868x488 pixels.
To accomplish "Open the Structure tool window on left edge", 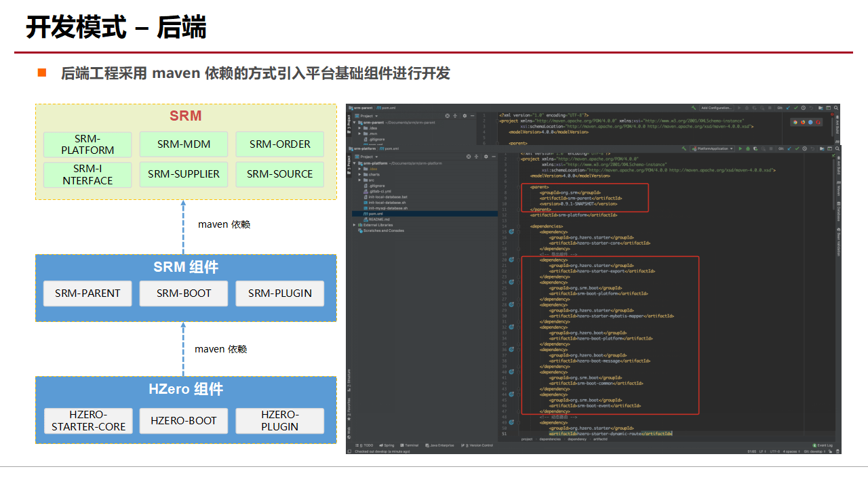I will coord(349,380).
